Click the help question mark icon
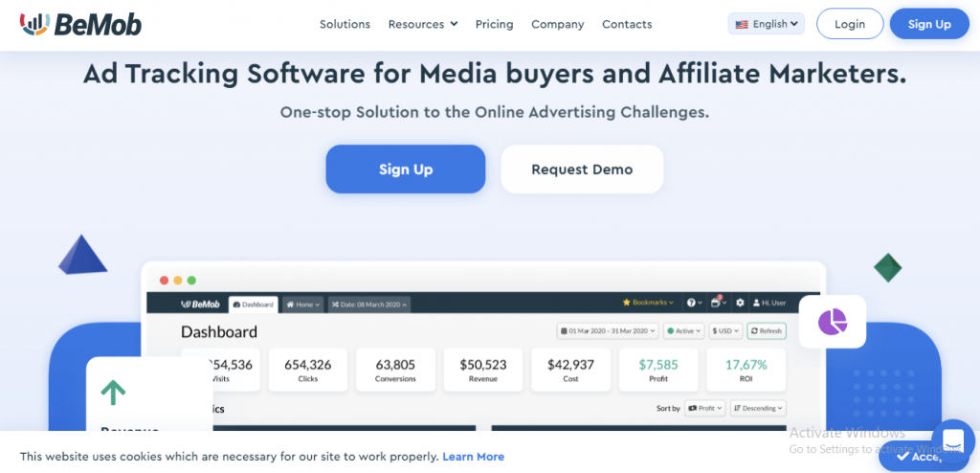Image resolution: width=980 pixels, height=473 pixels. pyautogui.click(x=695, y=303)
